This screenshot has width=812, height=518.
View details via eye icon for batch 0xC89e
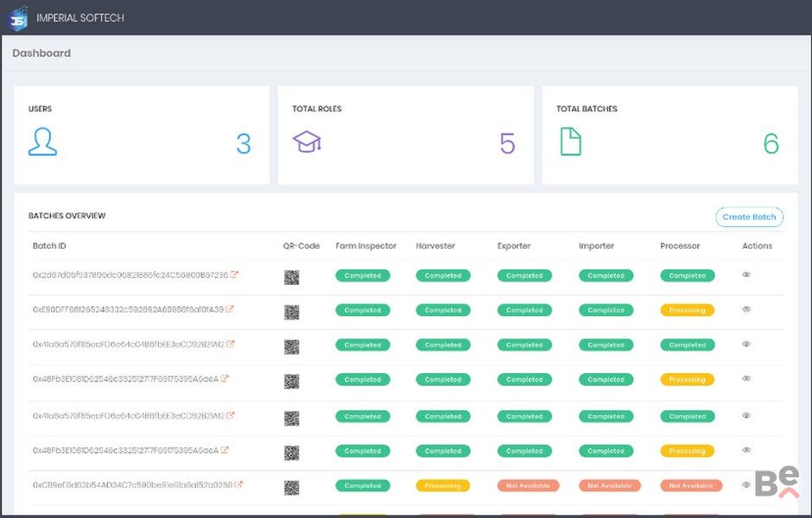point(746,485)
